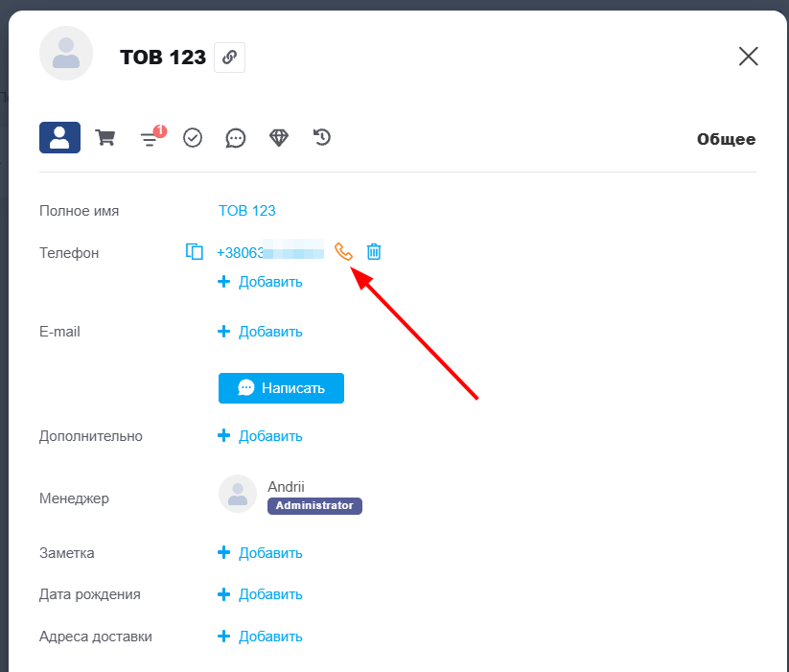789x672 pixels.
Task: Add another phone via Добавить link
Action: (261, 282)
